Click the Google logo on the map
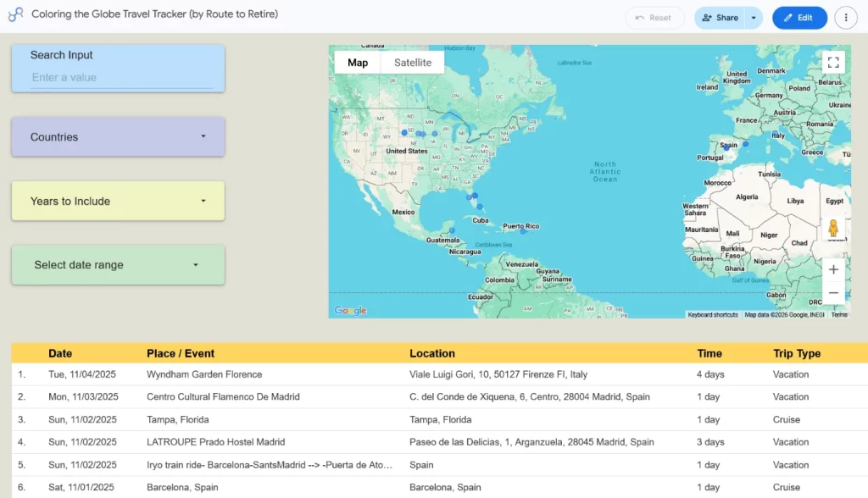 point(350,311)
